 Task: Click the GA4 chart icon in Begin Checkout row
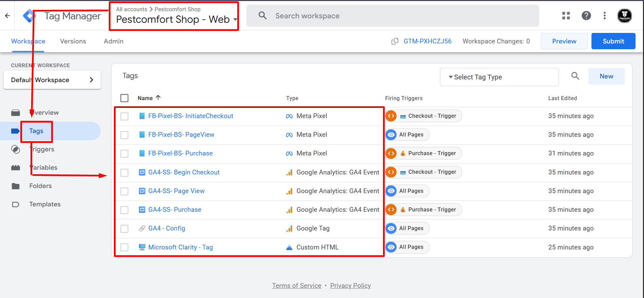tap(289, 172)
